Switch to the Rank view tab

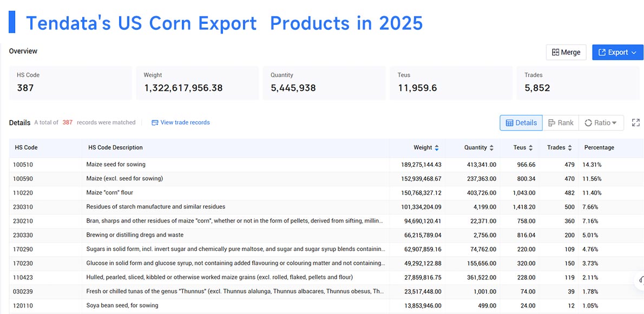point(561,123)
